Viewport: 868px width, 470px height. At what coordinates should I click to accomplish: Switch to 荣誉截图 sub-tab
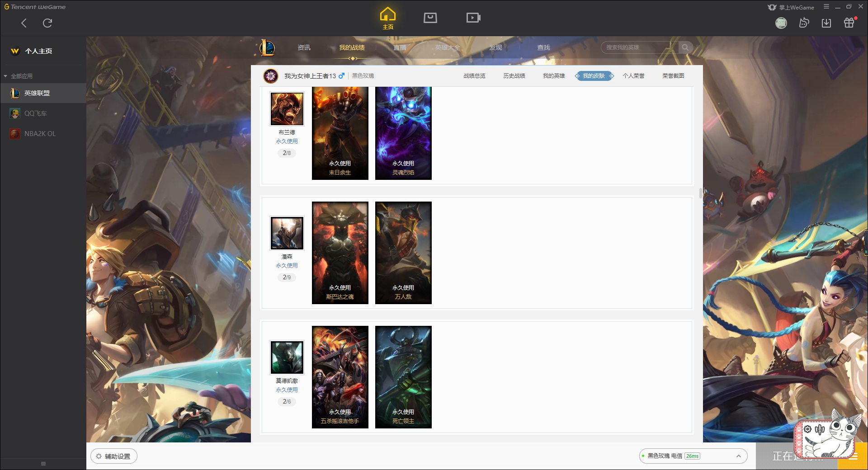click(673, 76)
